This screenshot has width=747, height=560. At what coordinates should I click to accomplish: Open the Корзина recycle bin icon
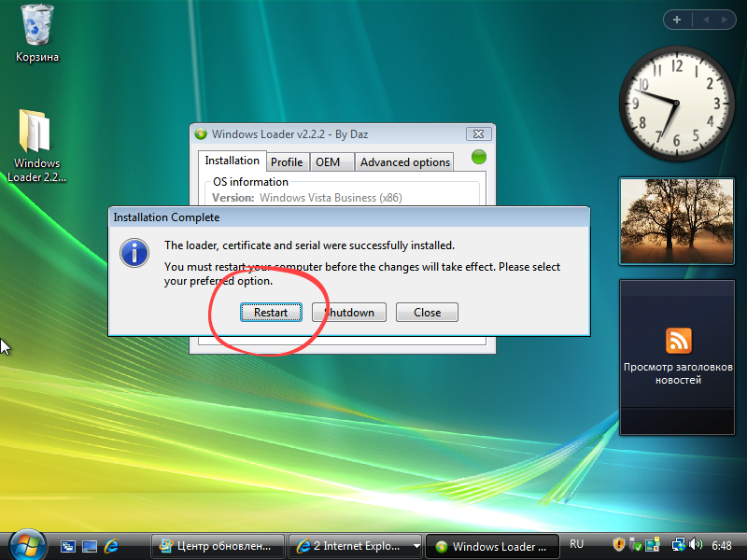coord(36,34)
